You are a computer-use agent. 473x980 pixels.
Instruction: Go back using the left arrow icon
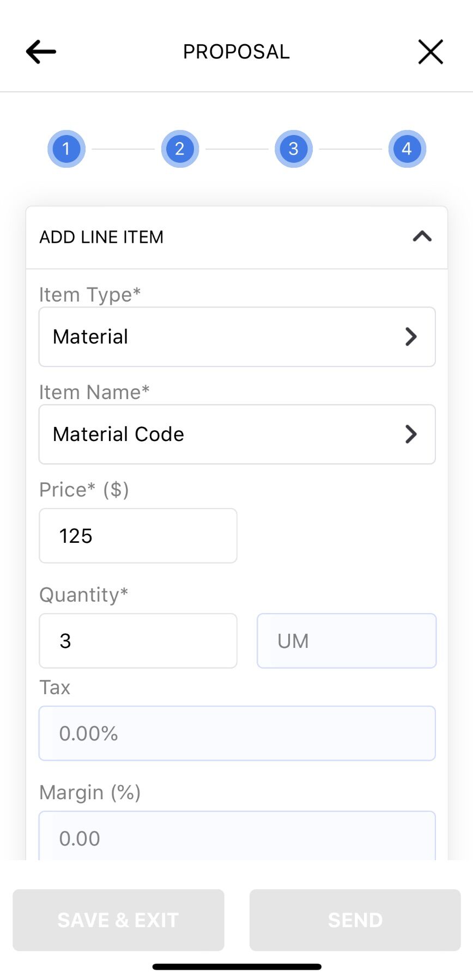(41, 52)
